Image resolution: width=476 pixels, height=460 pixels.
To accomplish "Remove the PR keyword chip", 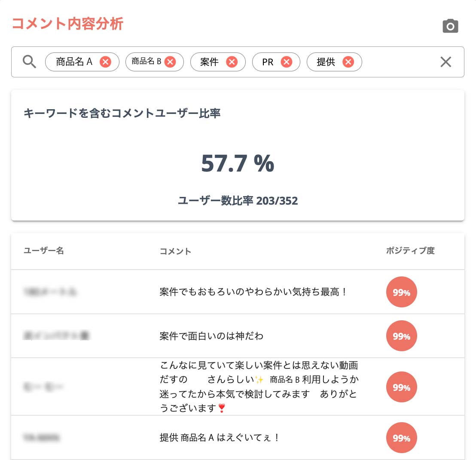I will point(287,62).
